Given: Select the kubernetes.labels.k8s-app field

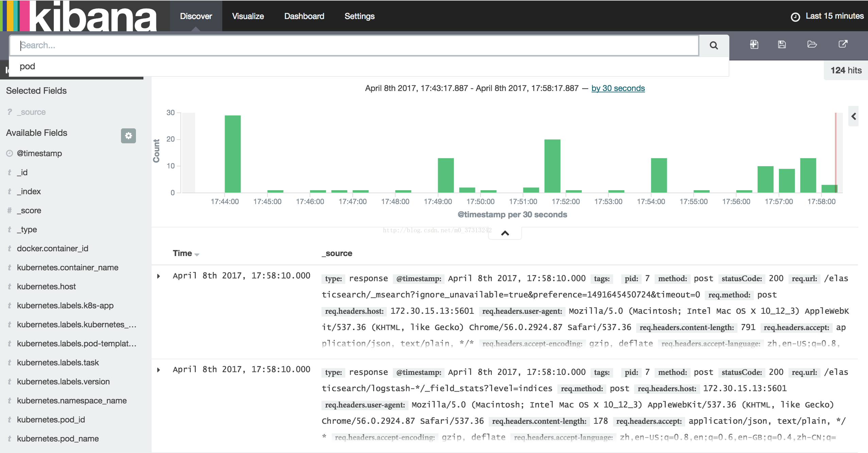Looking at the screenshot, I should click(x=65, y=306).
